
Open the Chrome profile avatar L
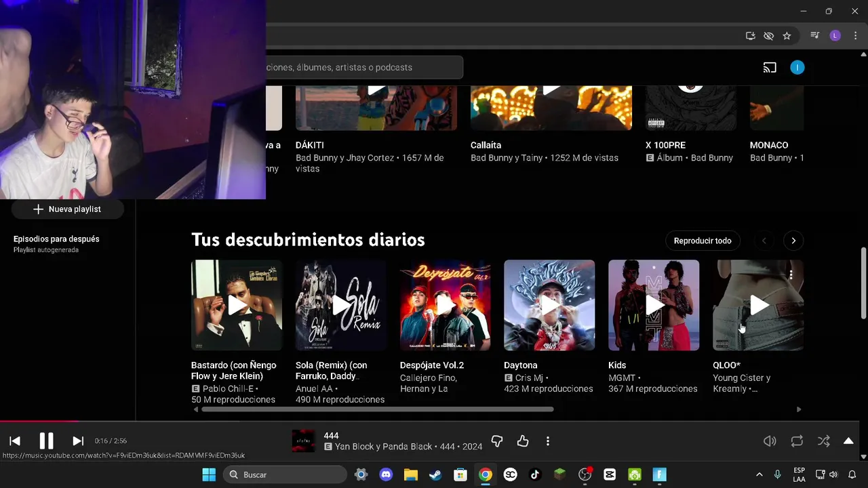pos(835,36)
